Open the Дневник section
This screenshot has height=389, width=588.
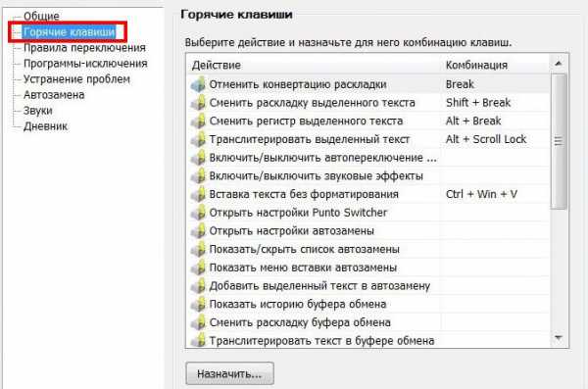45,126
